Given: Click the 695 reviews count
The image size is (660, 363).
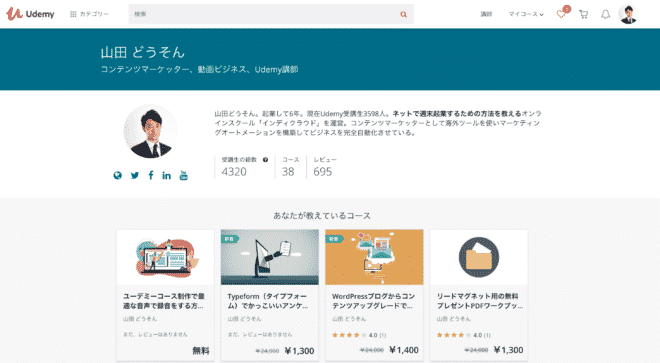Looking at the screenshot, I should 322,172.
